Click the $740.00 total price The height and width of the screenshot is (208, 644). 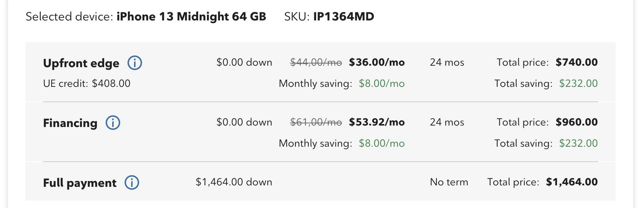(577, 62)
